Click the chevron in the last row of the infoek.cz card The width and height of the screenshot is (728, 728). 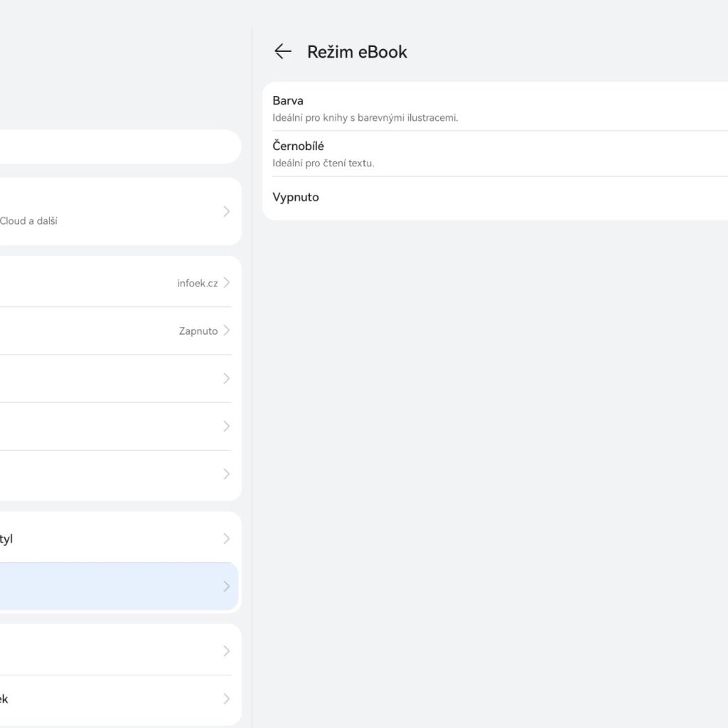coord(226,473)
